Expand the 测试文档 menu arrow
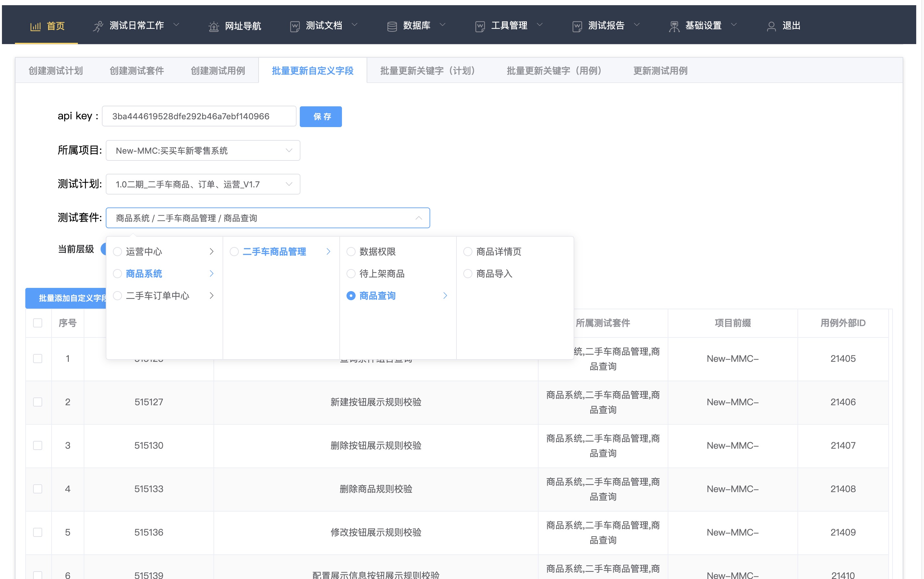Viewport: 924px width, 579px height. (x=355, y=25)
